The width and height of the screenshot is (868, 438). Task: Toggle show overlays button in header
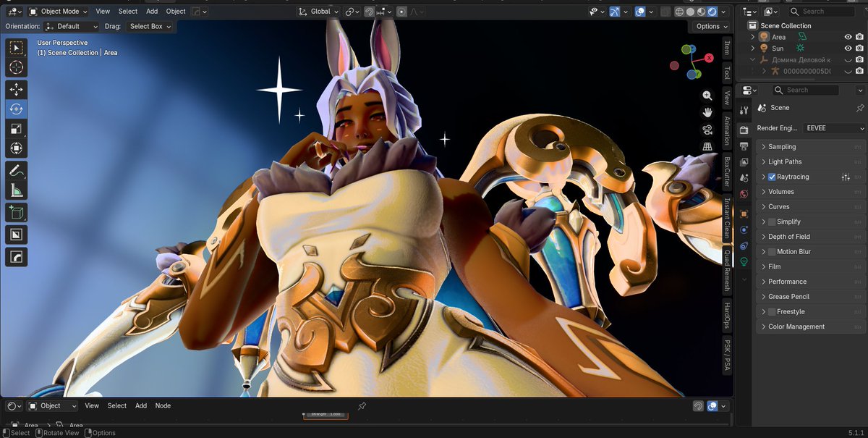pos(640,12)
